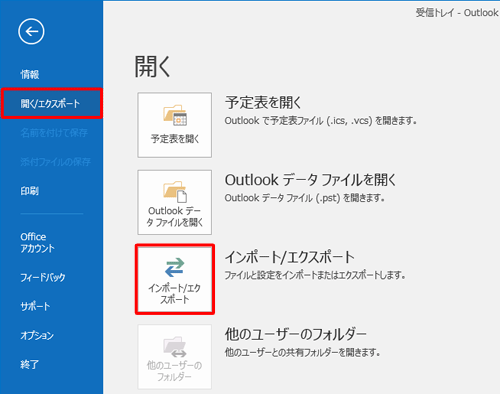Open Office アカウント page

pyautogui.click(x=37, y=242)
